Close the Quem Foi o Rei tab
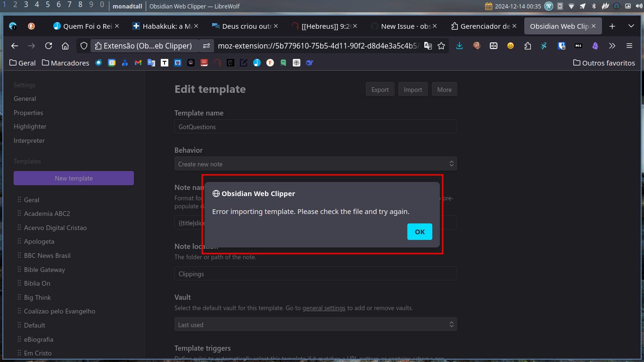 (117, 26)
